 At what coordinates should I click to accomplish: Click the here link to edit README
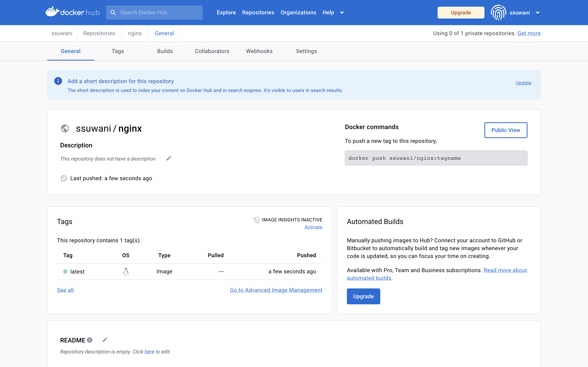[x=149, y=352]
